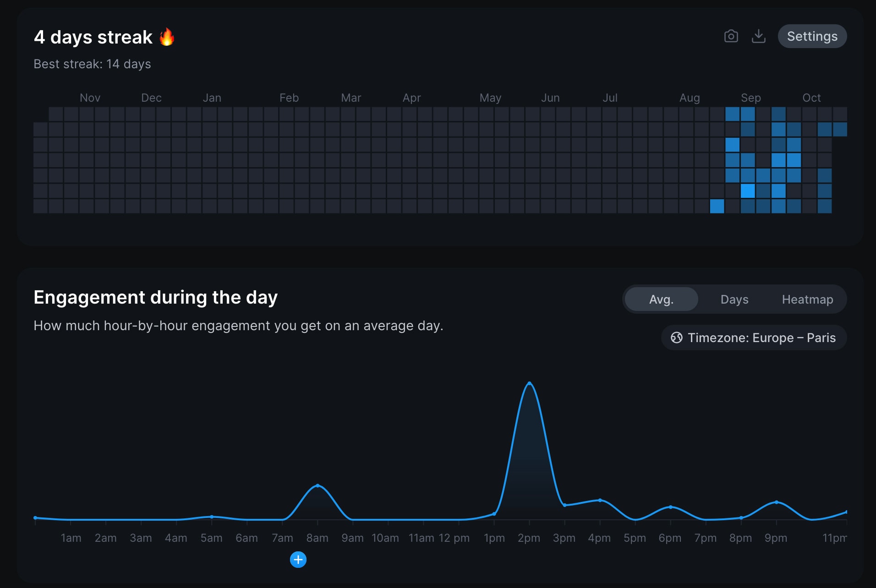The width and height of the screenshot is (876, 588).
Task: Click the blue plus button below the chart
Action: (x=298, y=560)
